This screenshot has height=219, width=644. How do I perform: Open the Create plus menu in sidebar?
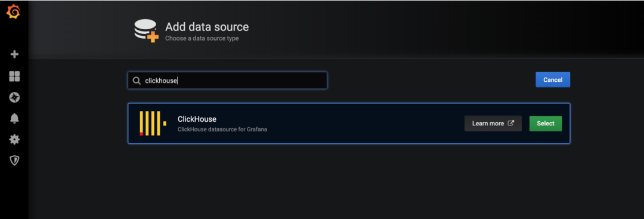coord(14,54)
